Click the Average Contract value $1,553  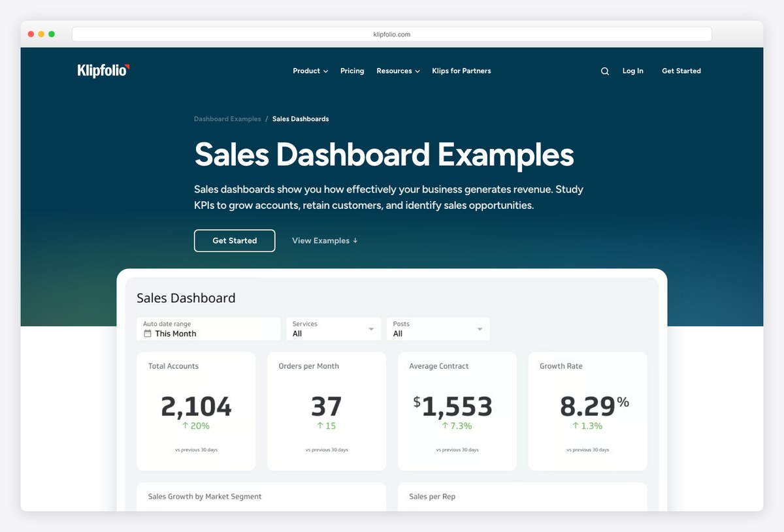click(x=453, y=407)
